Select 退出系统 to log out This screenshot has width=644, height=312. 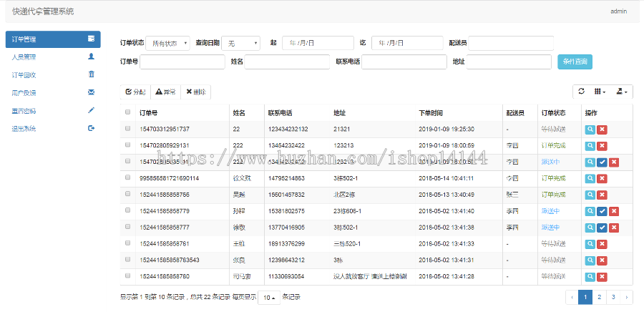[x=53, y=129]
